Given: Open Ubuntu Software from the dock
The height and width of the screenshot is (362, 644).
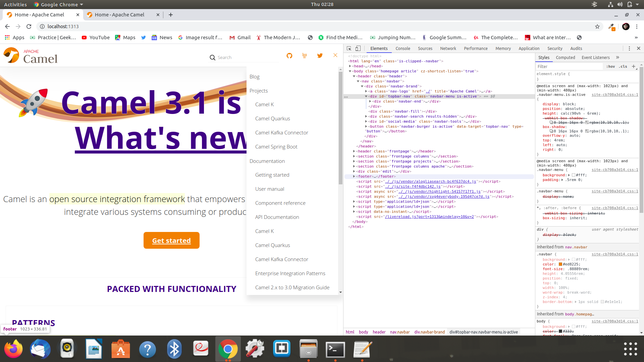Looking at the screenshot, I should point(121,349).
